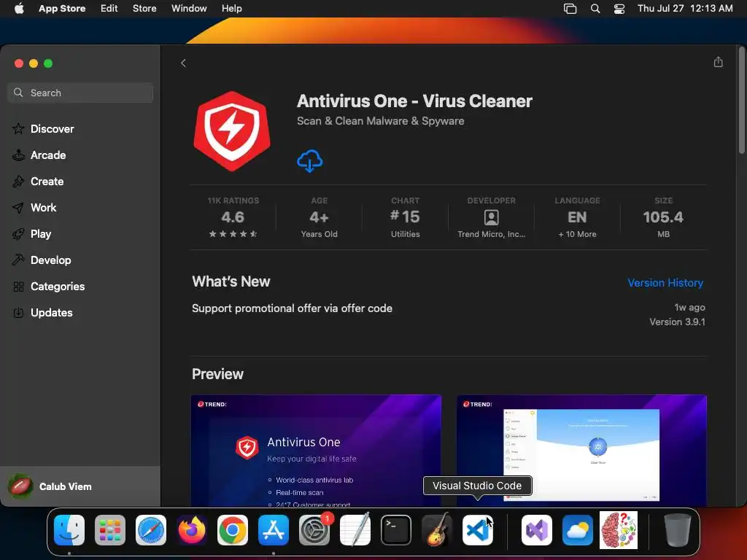Click the App Store Dock icon
Viewport: 747px width, 560px height.
(274, 530)
